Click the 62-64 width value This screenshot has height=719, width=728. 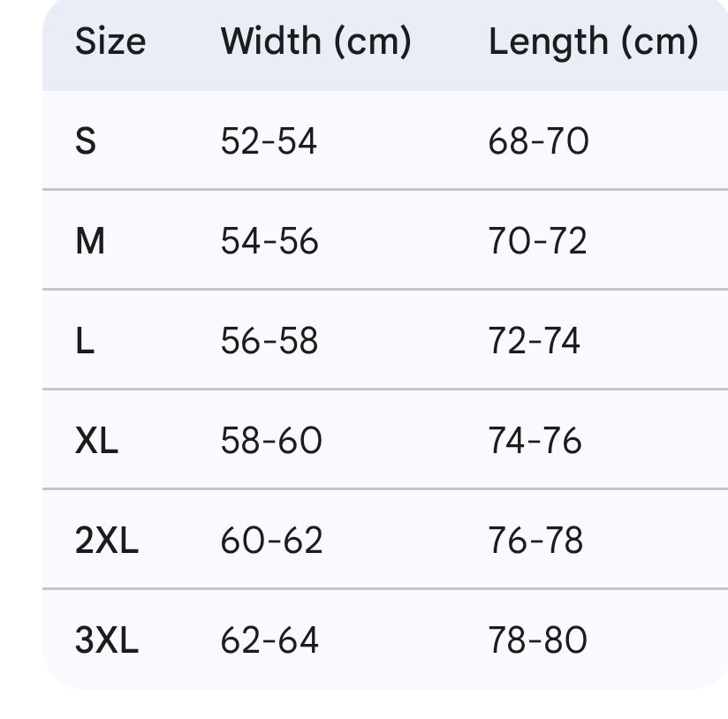click(x=269, y=640)
